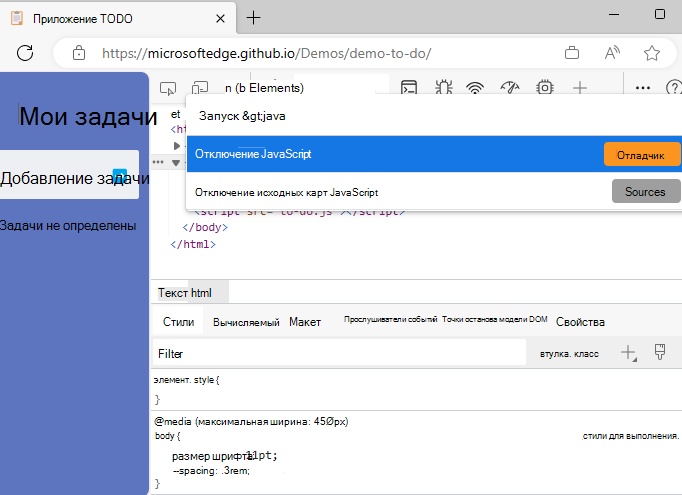Open the Memory chip icon tool

(x=545, y=87)
